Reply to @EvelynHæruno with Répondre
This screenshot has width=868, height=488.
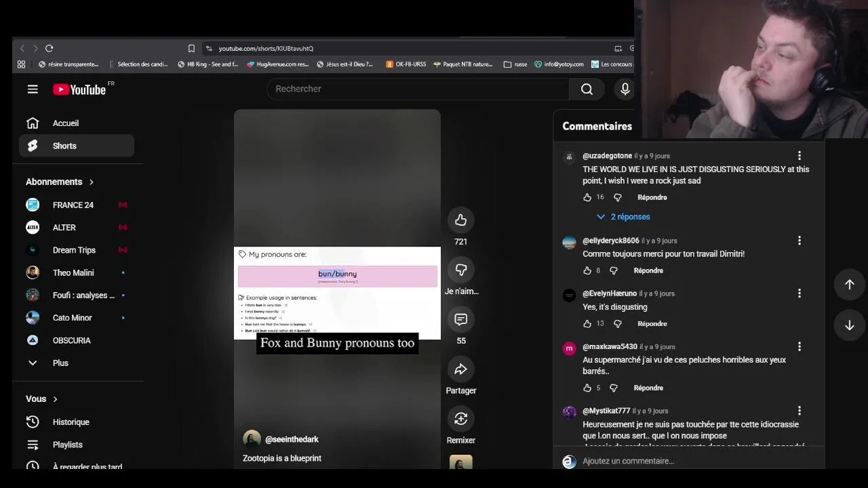652,323
